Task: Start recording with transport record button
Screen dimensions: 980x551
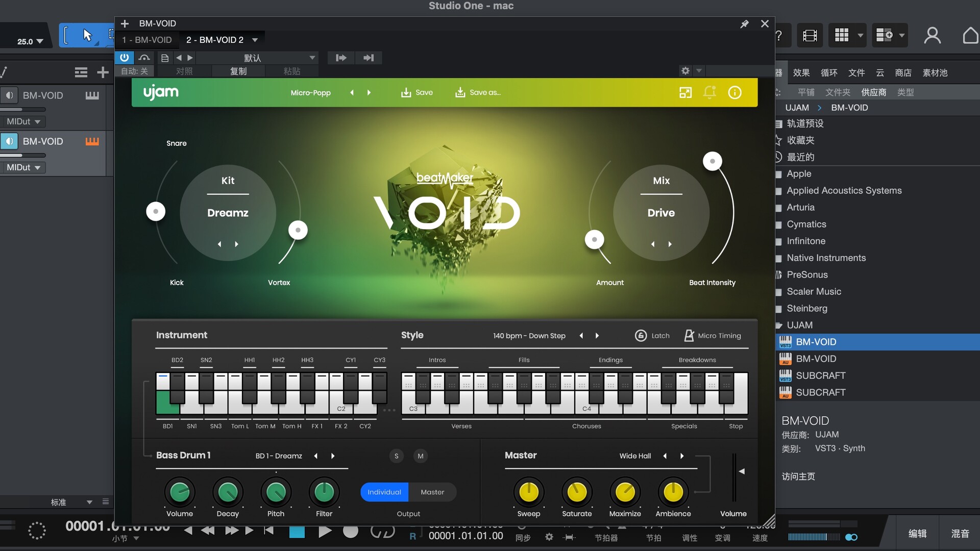Action: [x=350, y=532]
